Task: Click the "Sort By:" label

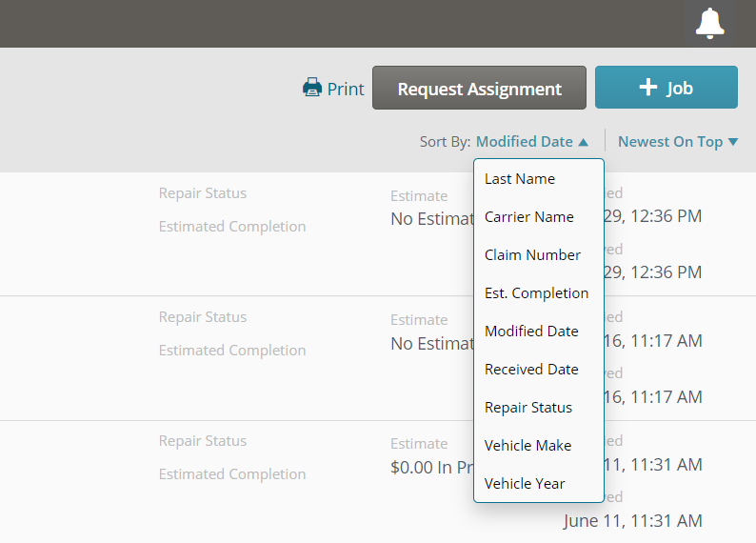Action: 445,142
